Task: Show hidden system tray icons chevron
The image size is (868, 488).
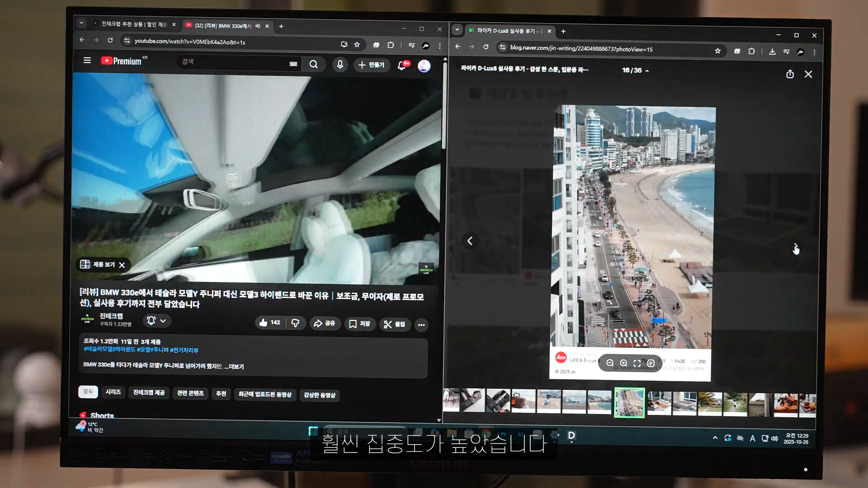Action: pyautogui.click(x=715, y=437)
